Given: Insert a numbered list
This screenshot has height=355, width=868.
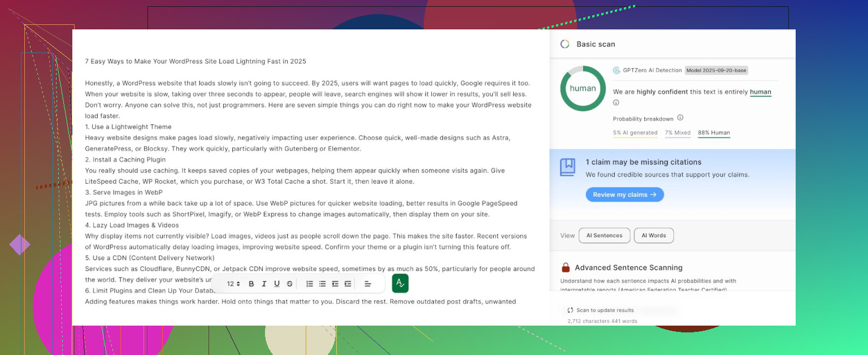Looking at the screenshot, I should 310,284.
